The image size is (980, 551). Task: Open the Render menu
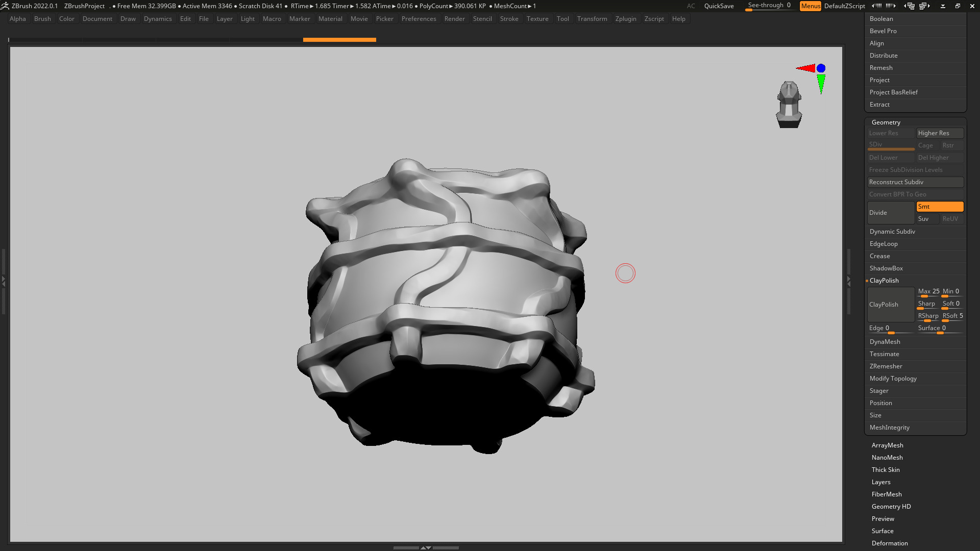coord(454,19)
